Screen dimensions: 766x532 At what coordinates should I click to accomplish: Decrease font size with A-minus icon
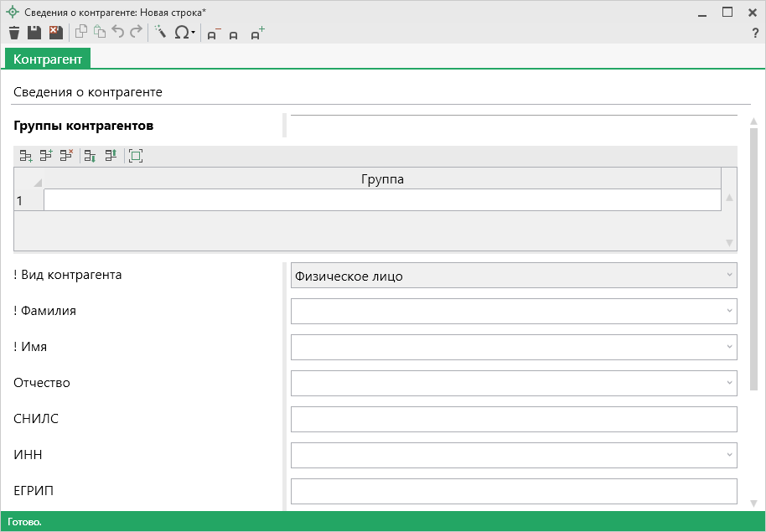(214, 34)
